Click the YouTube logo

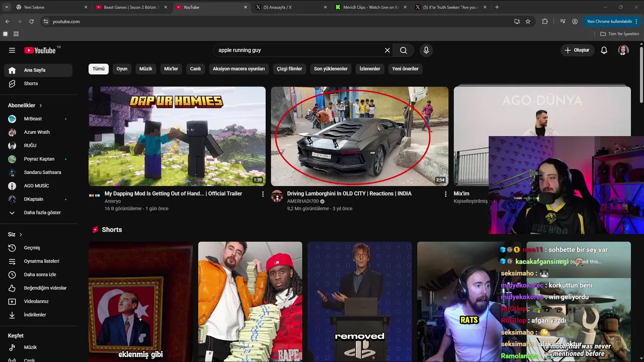click(40, 50)
